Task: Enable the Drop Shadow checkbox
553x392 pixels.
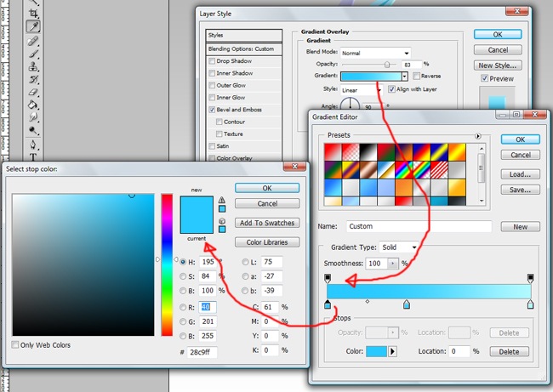Action: (212, 61)
